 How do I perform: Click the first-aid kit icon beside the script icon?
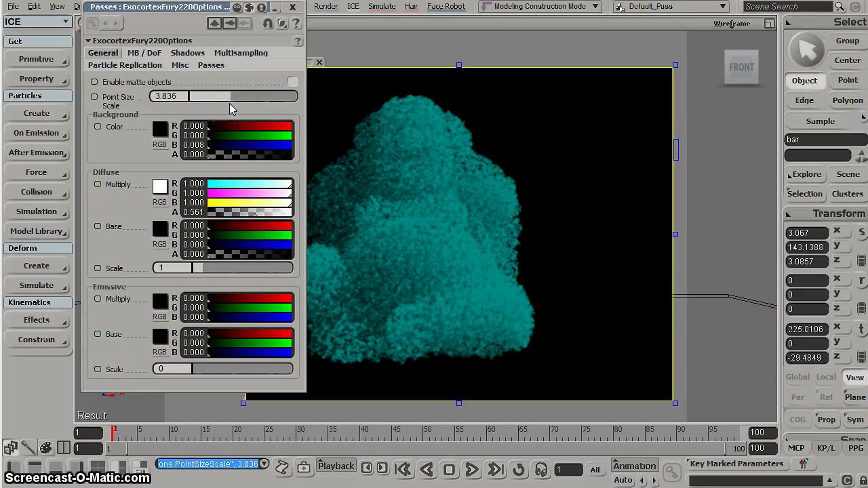304,467
